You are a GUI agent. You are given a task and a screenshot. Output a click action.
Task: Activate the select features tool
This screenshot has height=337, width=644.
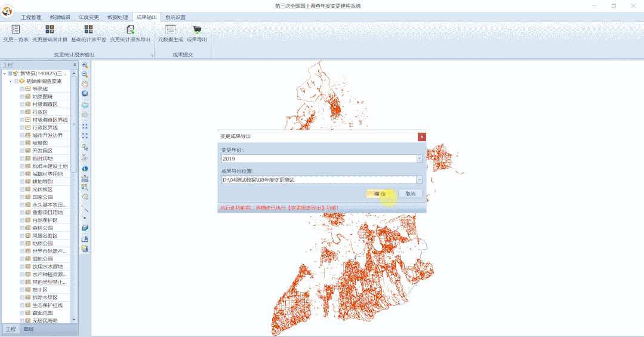tap(85, 147)
